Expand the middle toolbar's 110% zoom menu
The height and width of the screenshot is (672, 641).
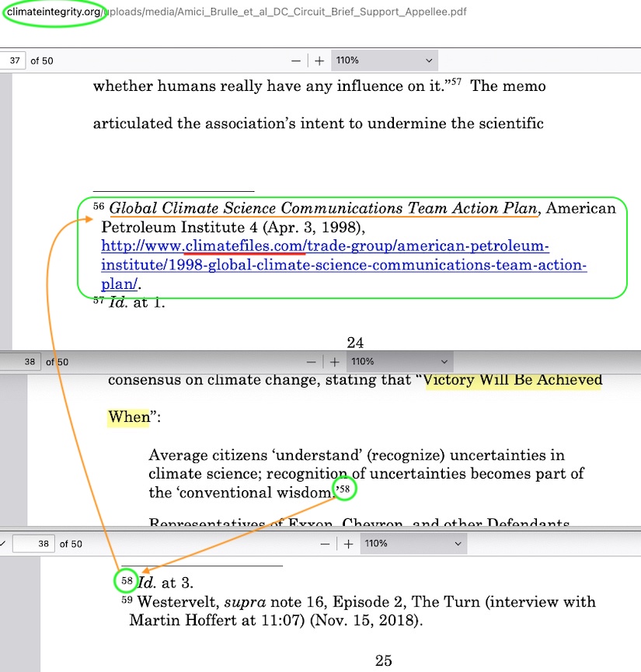(x=399, y=362)
